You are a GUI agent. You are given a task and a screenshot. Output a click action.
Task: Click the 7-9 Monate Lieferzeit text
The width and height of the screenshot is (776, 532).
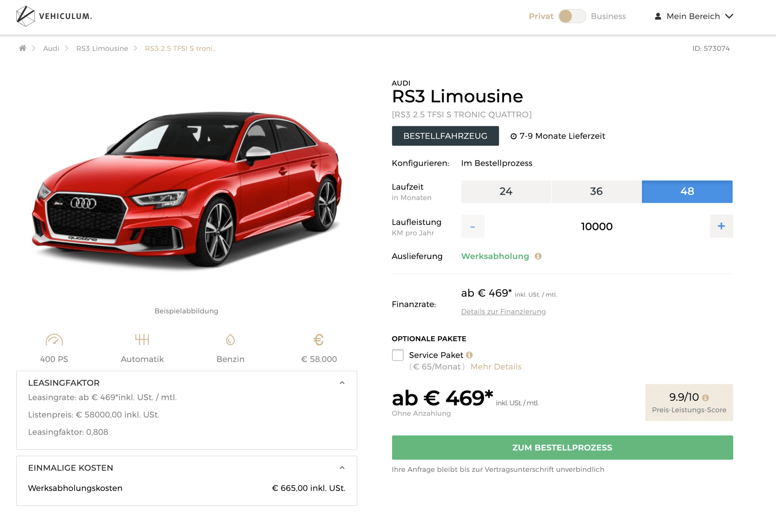(x=562, y=136)
